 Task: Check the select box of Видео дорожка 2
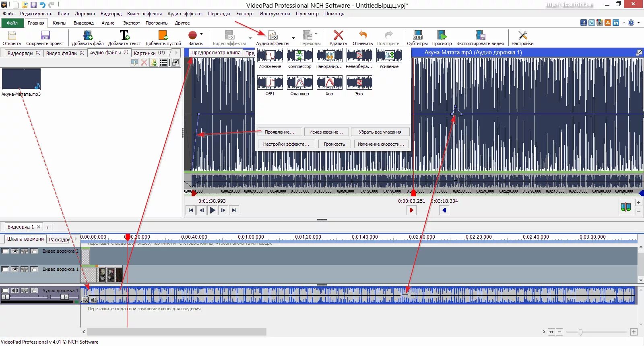coord(5,251)
